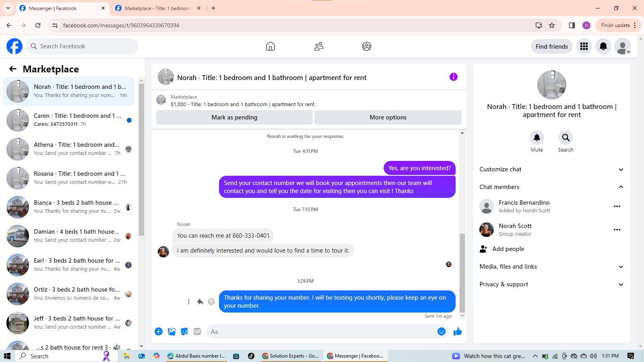This screenshot has width=644, height=362.
Task: Open the Facebook logo home link
Action: coord(14,46)
